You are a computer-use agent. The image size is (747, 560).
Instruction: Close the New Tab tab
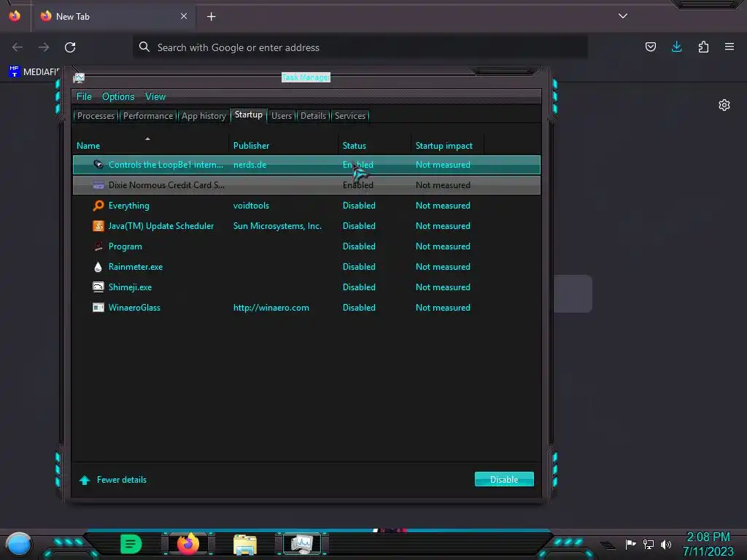point(184,16)
